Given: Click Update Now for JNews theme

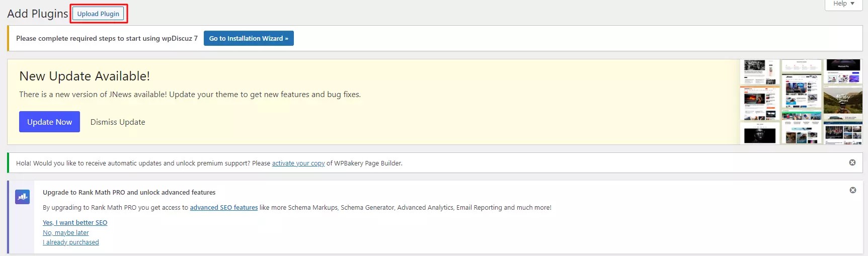Looking at the screenshot, I should [x=49, y=122].
